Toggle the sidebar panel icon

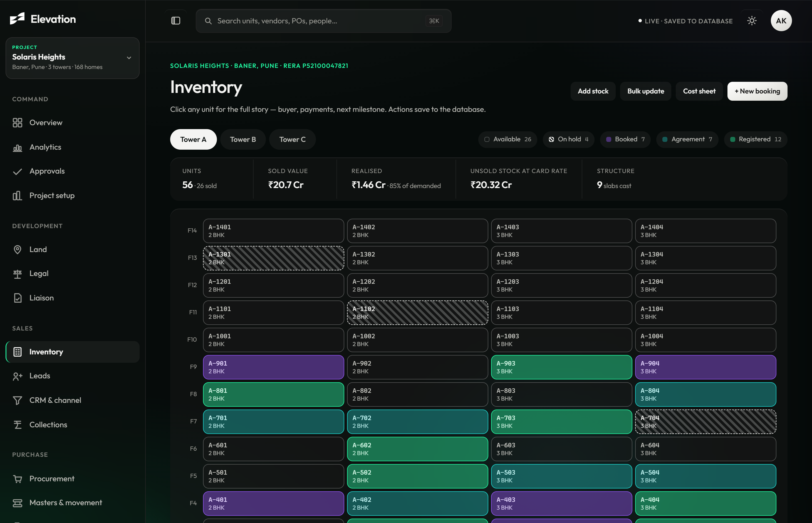click(175, 21)
